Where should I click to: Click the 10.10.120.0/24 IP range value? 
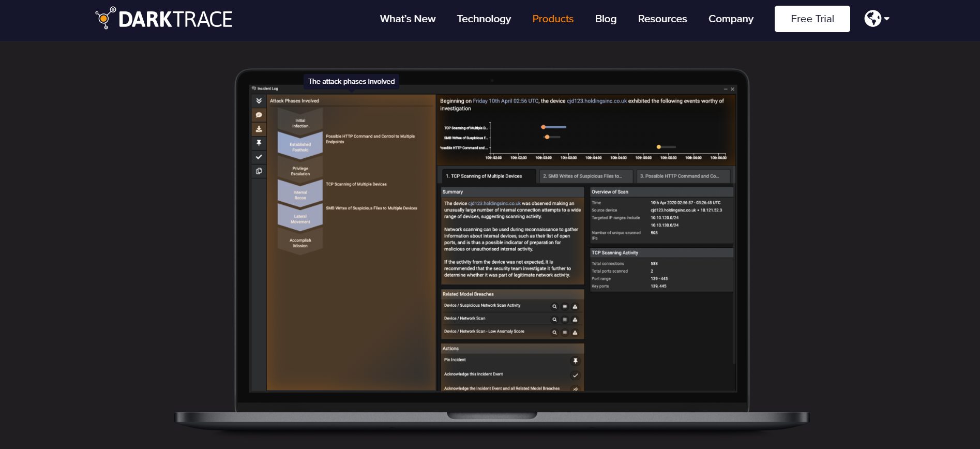[x=665, y=218]
